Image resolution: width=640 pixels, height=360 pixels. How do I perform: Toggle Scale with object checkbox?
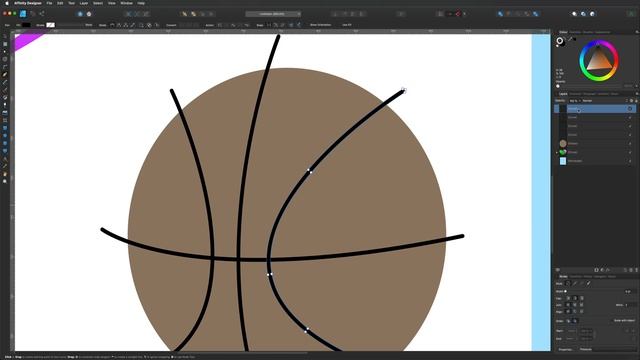(x=624, y=320)
